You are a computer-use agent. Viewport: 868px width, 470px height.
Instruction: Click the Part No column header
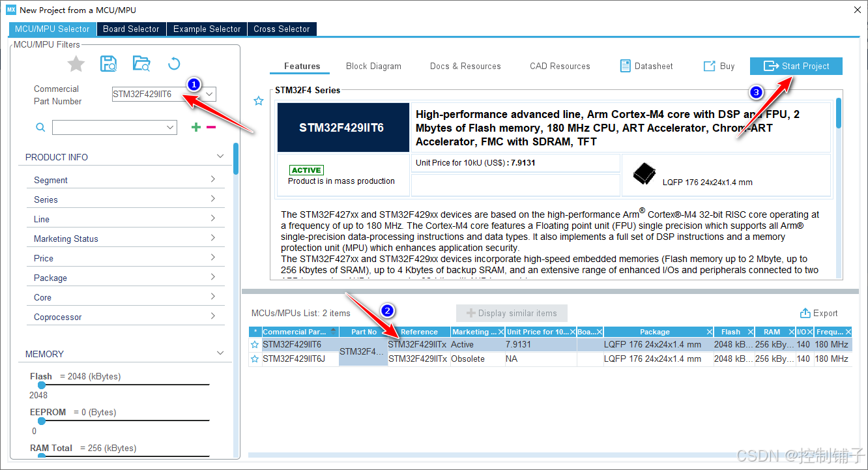364,332
